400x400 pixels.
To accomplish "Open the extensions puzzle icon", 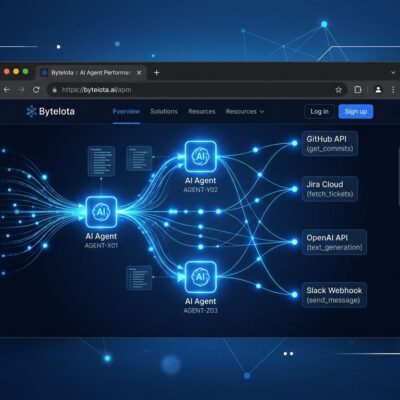I will (x=358, y=90).
